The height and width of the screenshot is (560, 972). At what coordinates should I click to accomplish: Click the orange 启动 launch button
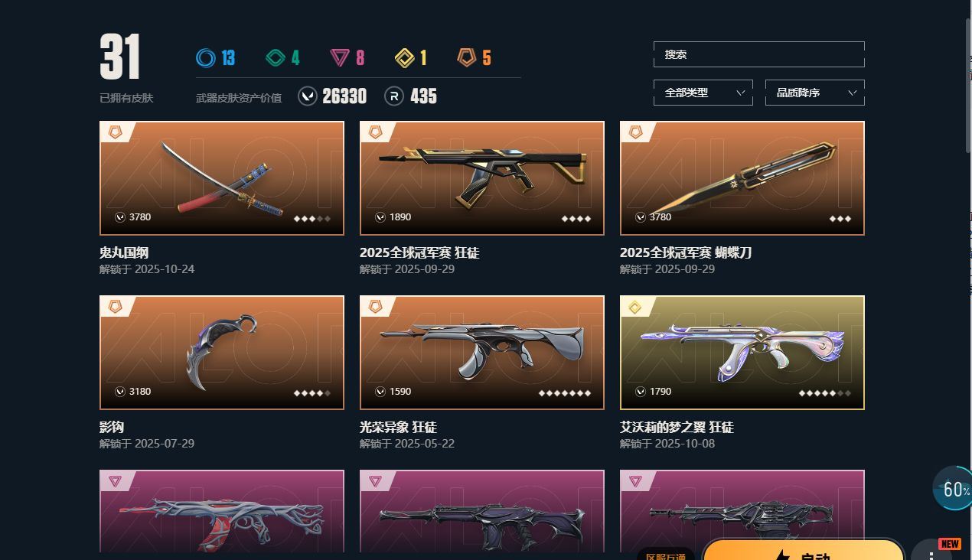tap(804, 551)
